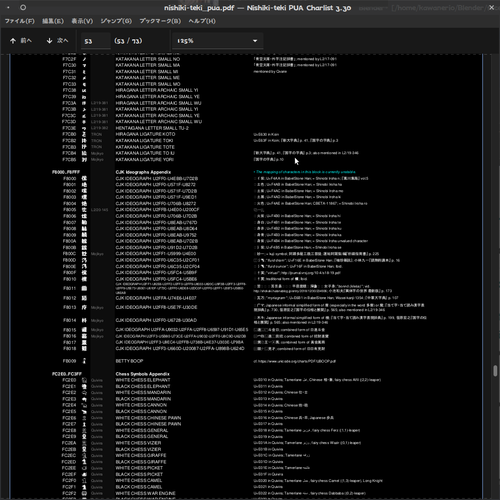Click the "CJK Ideographs Appendix" section heading

coord(143,172)
